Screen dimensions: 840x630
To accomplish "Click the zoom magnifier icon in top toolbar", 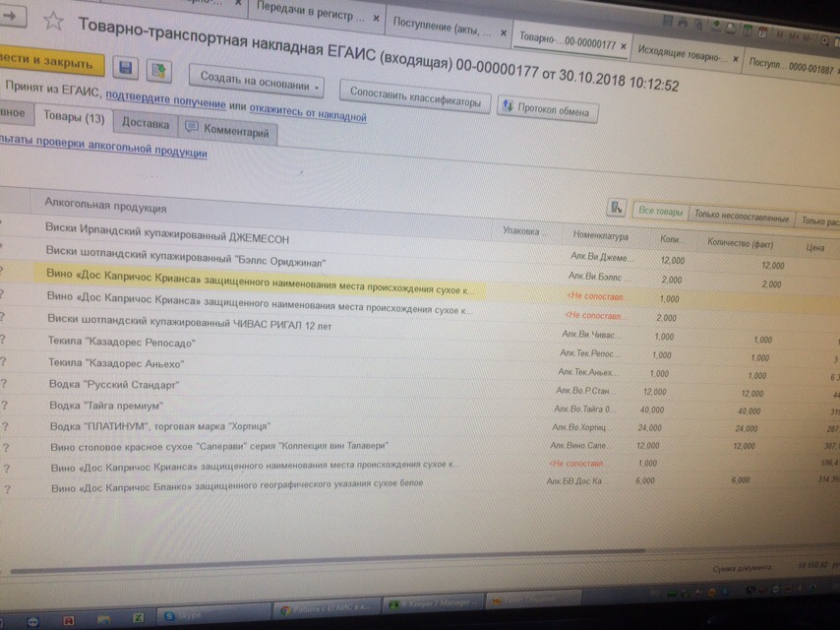I will point(824,40).
